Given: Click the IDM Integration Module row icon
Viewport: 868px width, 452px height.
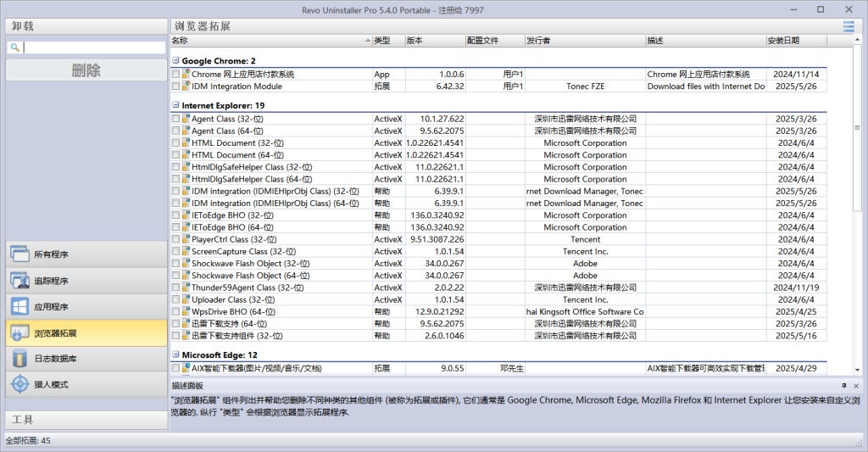Looking at the screenshot, I should click(186, 86).
